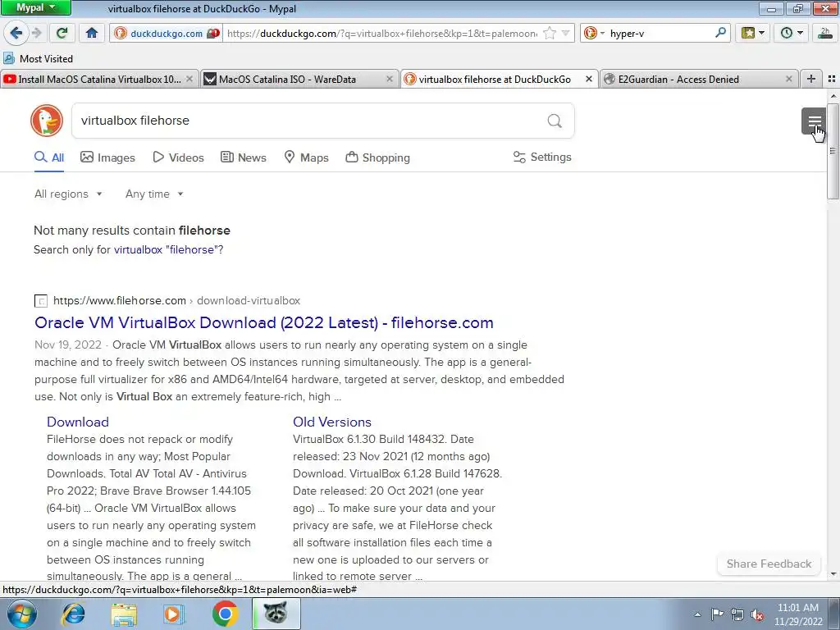The width and height of the screenshot is (840, 630).
Task: Open the https://www.filehorse.com result URL
Action: coord(120,300)
